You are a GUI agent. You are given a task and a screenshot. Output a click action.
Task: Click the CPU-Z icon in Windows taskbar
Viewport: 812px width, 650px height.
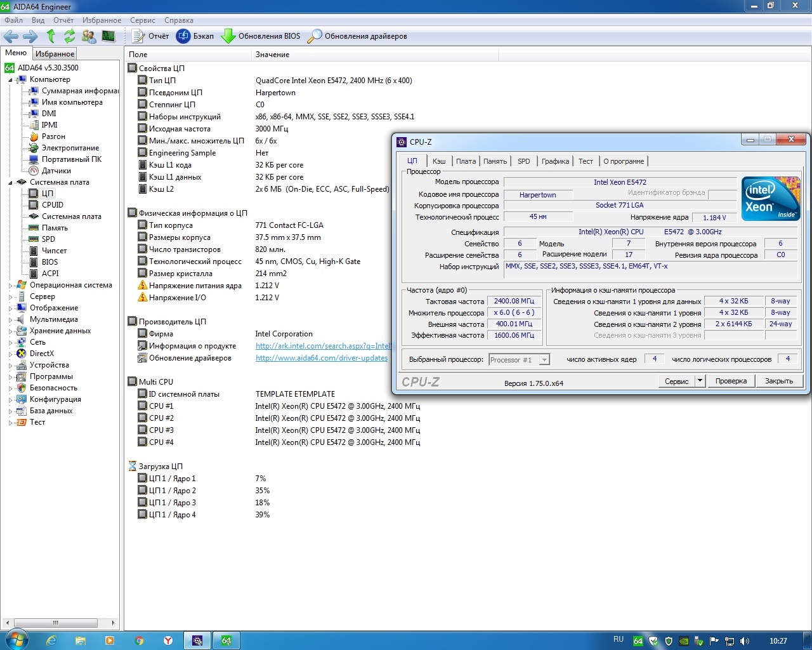coord(198,640)
